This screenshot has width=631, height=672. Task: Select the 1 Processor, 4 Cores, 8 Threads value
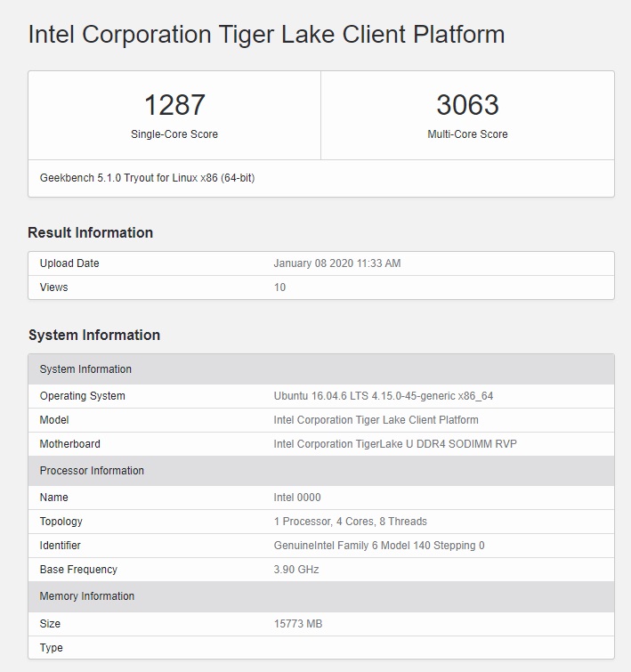click(x=351, y=522)
